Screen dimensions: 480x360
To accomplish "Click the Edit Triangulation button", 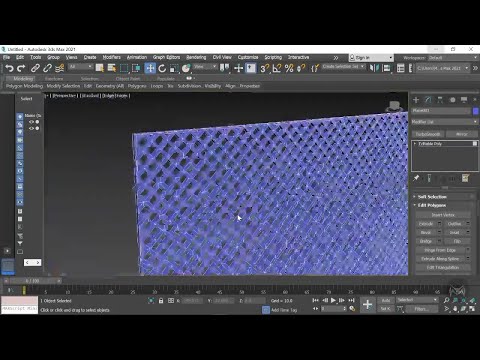I will 443,267.
